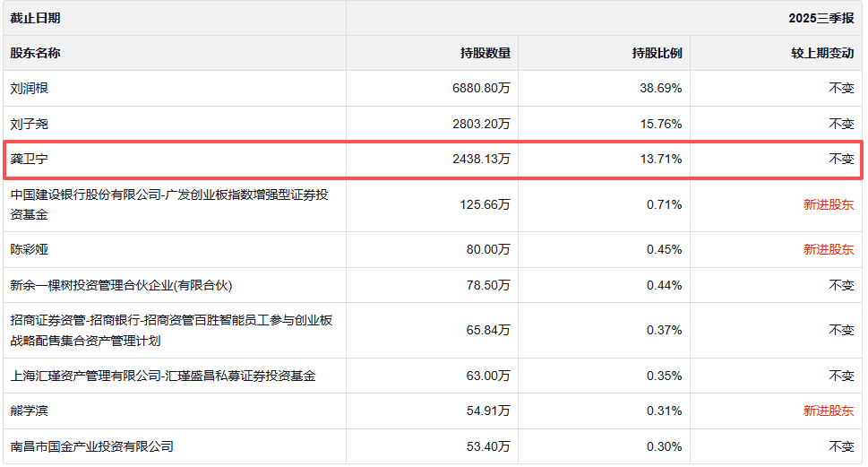Click the 13.71% holding ratio cell
Image resolution: width=868 pixels, height=467 pixels.
664,160
